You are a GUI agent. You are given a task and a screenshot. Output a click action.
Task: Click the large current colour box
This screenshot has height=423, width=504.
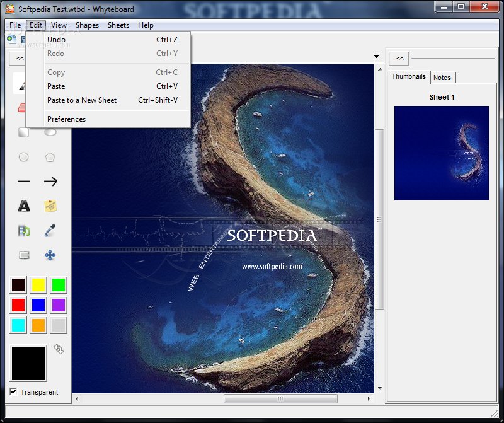point(28,363)
